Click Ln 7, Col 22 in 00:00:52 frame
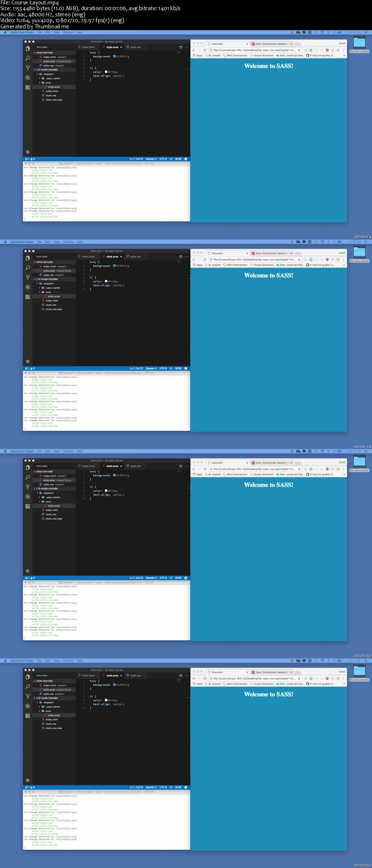This screenshot has width=372, height=868. click(x=136, y=787)
